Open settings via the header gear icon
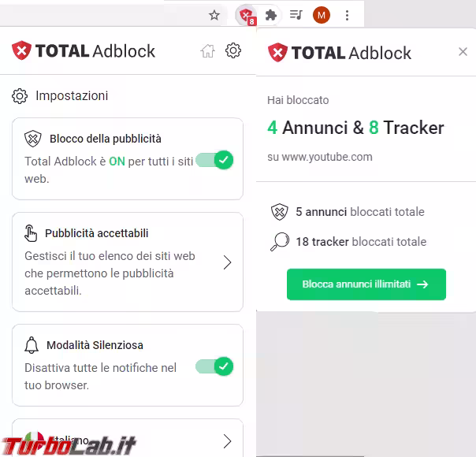Viewport: 476px width, 457px height. (x=233, y=50)
